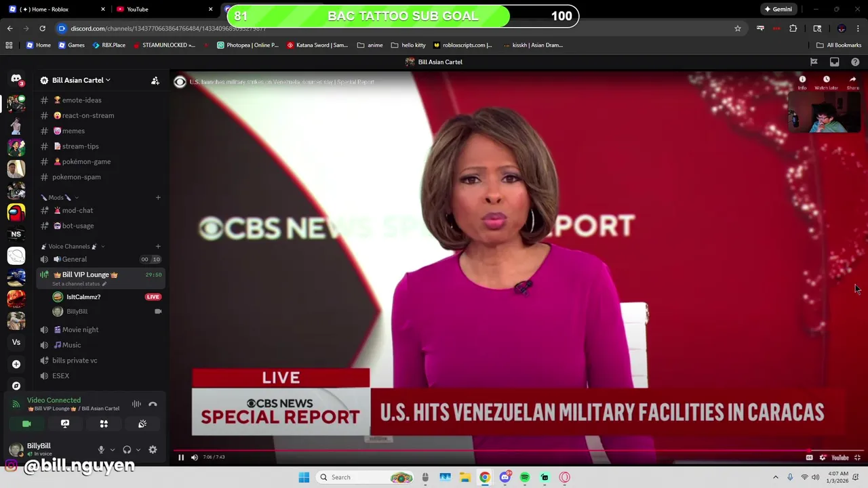This screenshot has width=868, height=488.
Task: Open memes channel
Action: (x=100, y=131)
